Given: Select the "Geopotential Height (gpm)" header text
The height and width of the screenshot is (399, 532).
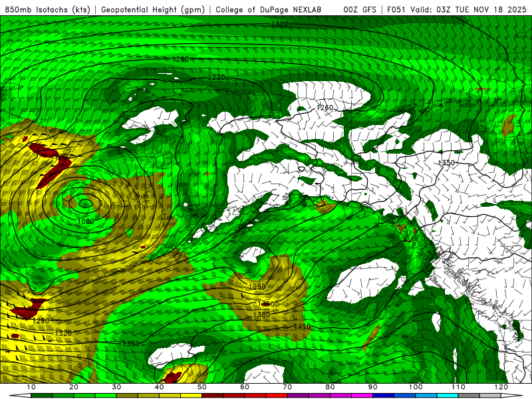Looking at the screenshot, I should click(x=153, y=9).
